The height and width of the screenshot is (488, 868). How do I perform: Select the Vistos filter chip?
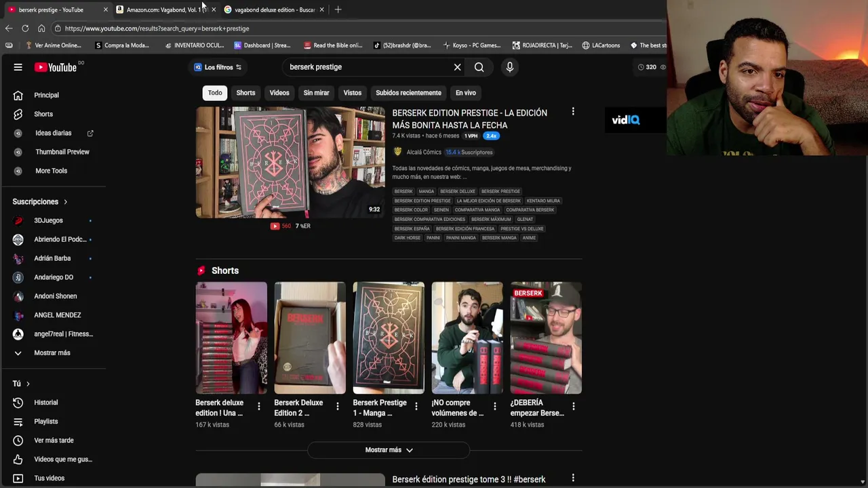(352, 93)
